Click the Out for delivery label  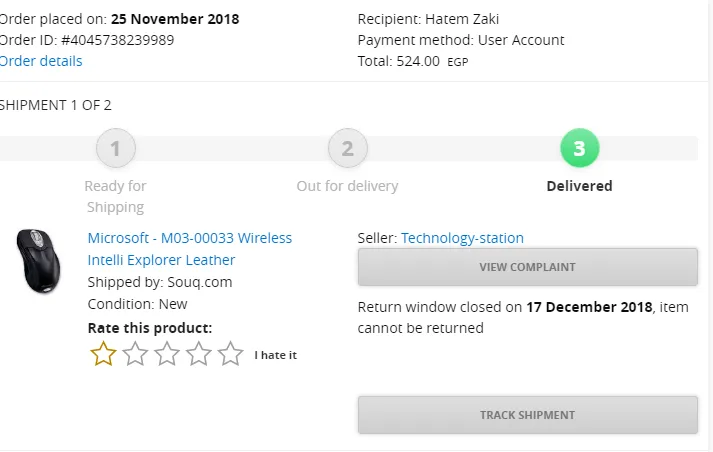347,186
